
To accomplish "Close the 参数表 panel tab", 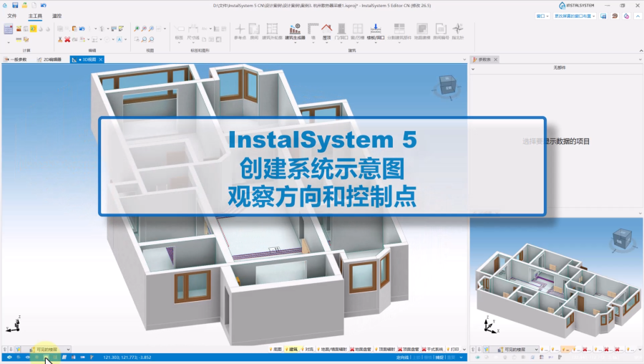I will tap(496, 59).
